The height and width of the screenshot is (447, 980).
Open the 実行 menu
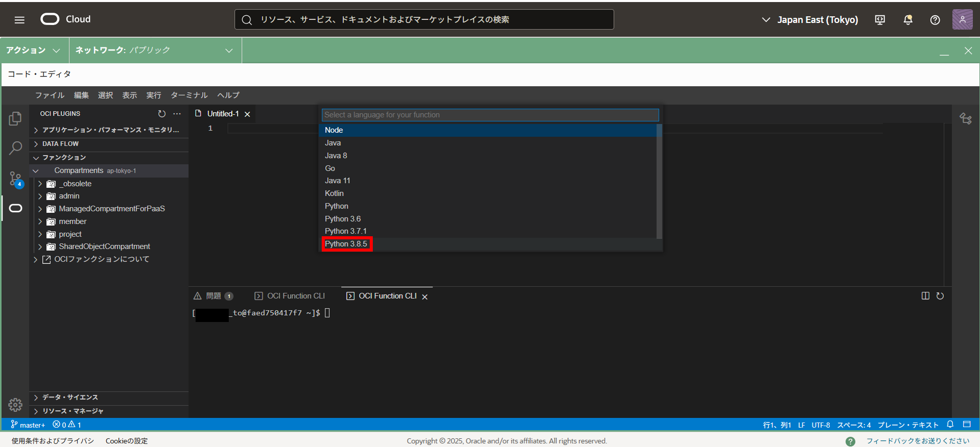[153, 95]
